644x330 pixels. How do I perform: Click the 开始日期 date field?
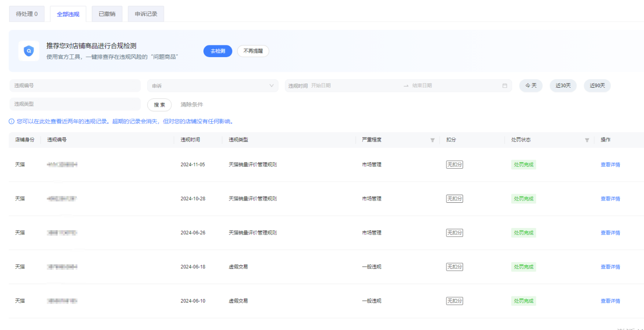(351, 86)
